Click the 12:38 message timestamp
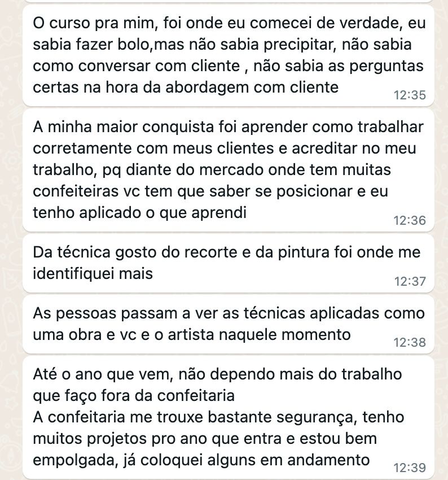This screenshot has width=448, height=480. click(x=410, y=342)
